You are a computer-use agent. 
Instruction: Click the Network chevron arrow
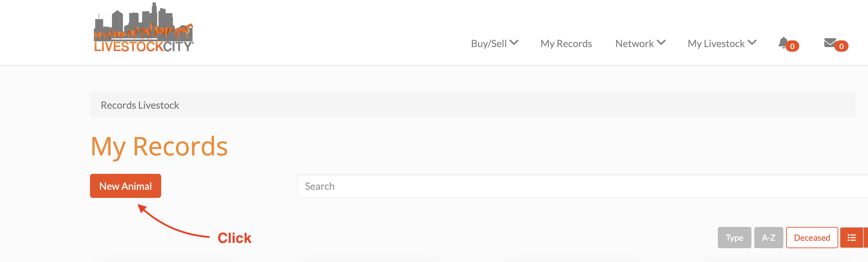661,43
